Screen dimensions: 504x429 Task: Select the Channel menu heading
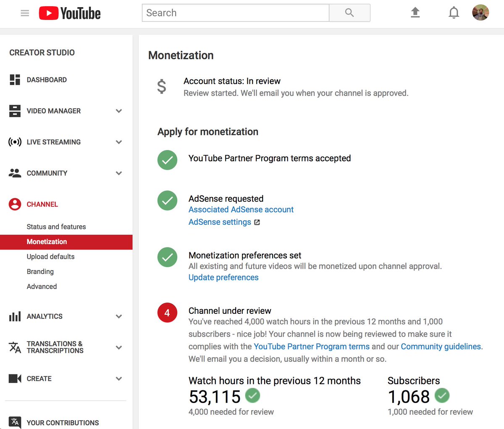click(x=42, y=204)
